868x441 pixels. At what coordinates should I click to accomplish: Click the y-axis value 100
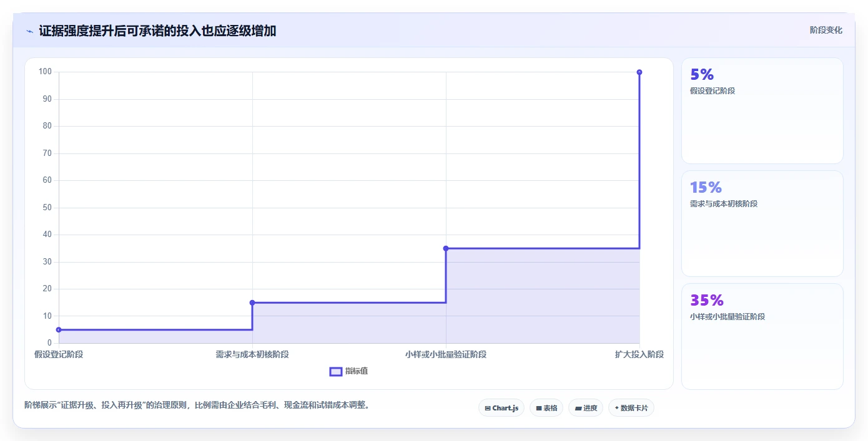[45, 72]
